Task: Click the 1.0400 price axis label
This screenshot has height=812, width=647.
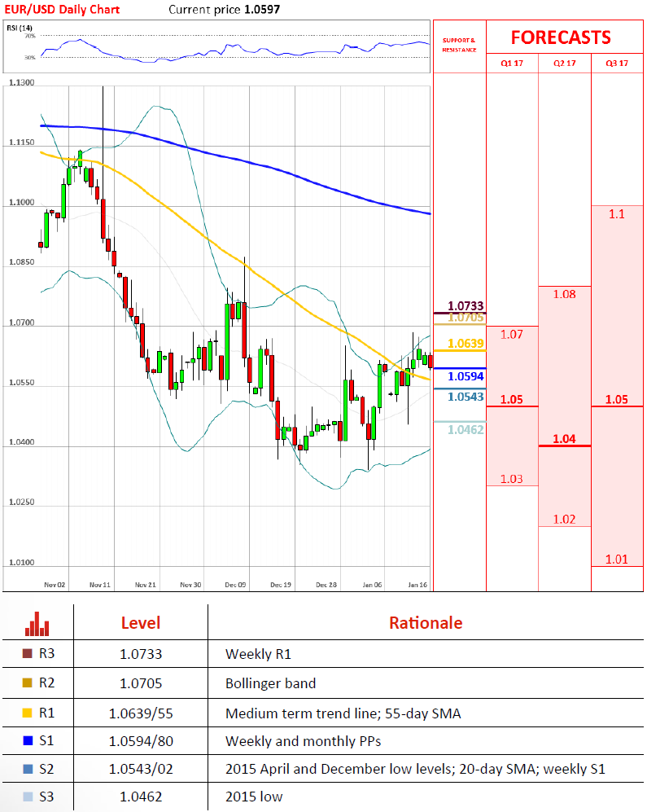Action: 22,442
